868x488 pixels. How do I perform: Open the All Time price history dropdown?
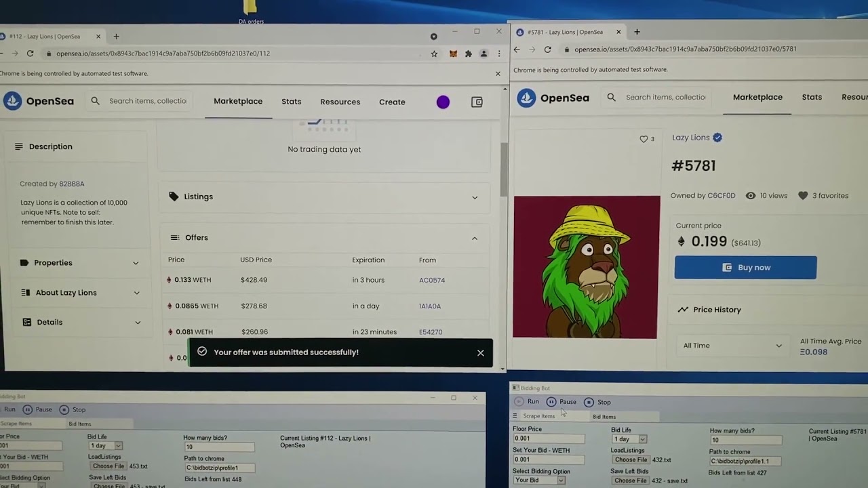tap(732, 346)
